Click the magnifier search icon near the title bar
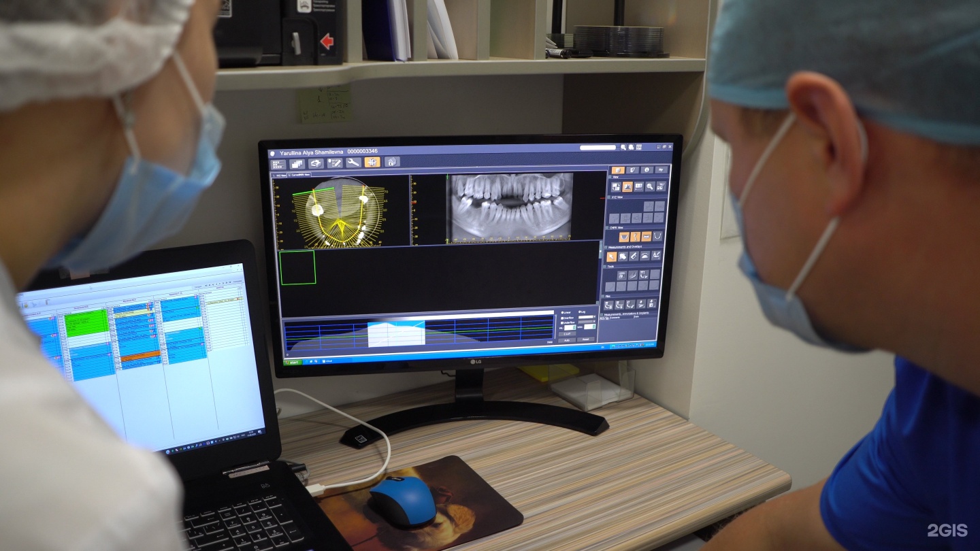Screen dimensions: 980x551 coord(623,147)
